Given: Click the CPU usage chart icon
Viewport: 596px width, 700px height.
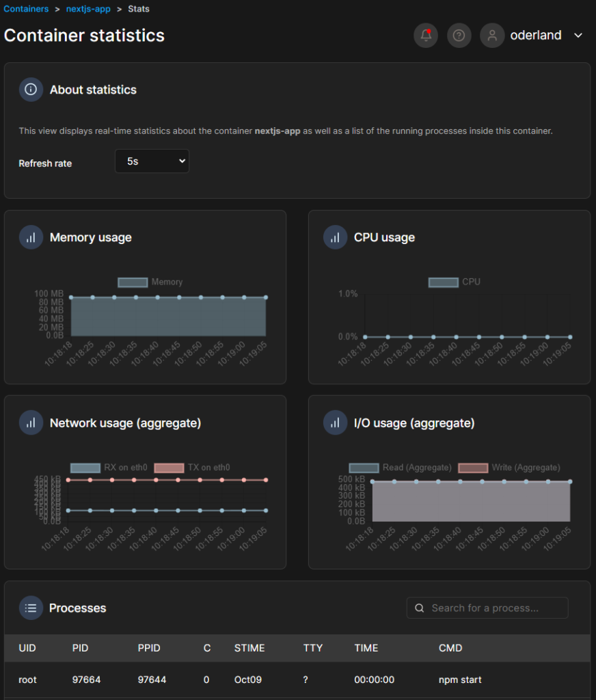Looking at the screenshot, I should 335,237.
